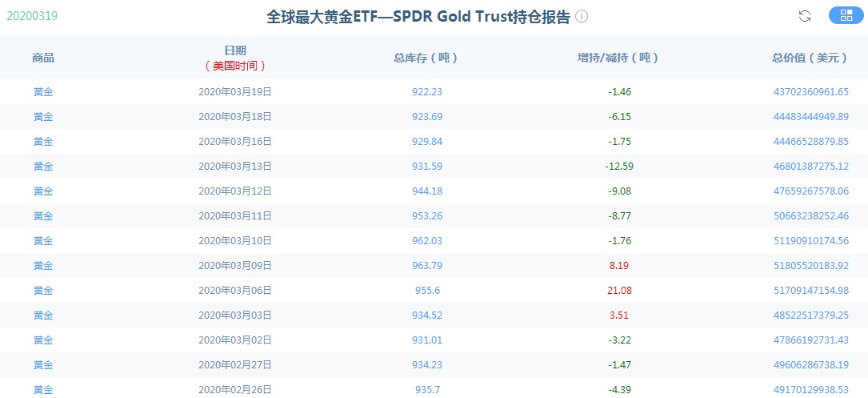Select total value 43702360961.65
Image resolution: width=868 pixels, height=398 pixels.
[811, 92]
